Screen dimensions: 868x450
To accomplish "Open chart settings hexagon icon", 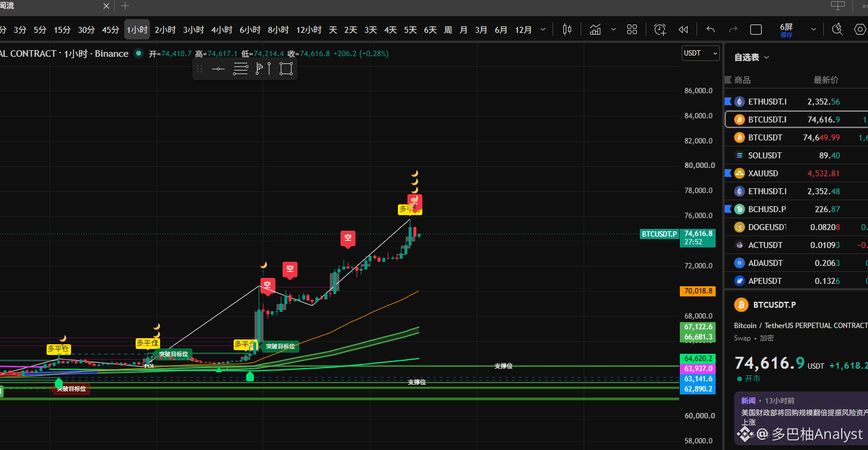I will click(x=860, y=29).
